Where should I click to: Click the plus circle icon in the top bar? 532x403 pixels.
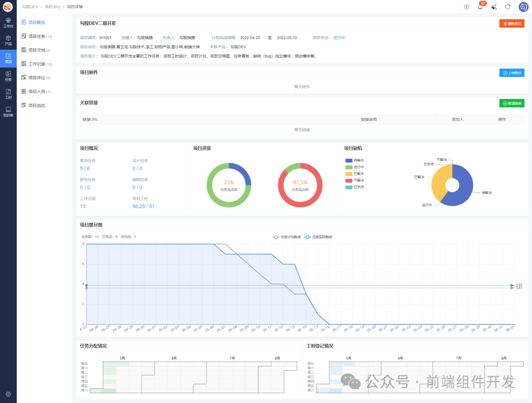click(x=466, y=7)
